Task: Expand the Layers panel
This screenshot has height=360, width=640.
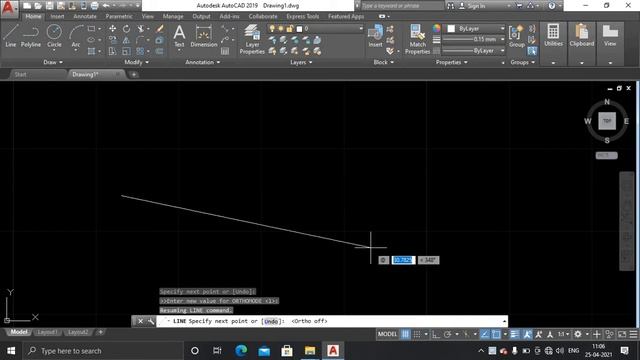Action: click(x=301, y=62)
